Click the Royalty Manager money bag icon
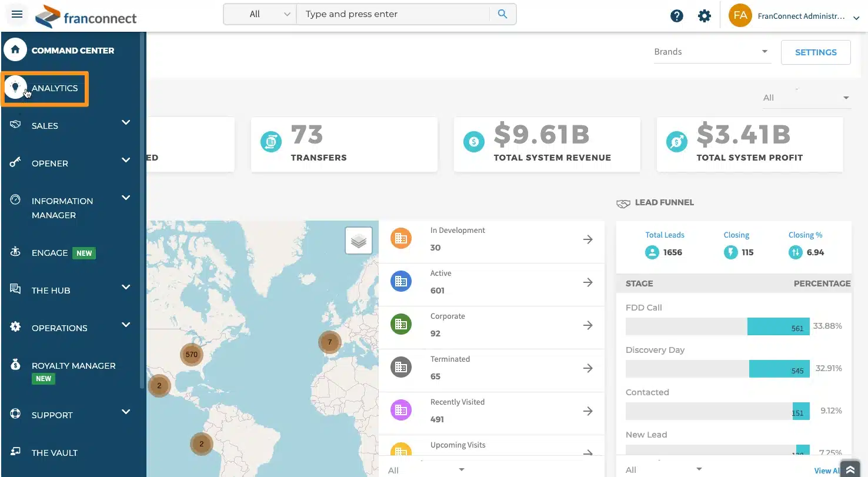This screenshot has width=868, height=477. coord(15,365)
